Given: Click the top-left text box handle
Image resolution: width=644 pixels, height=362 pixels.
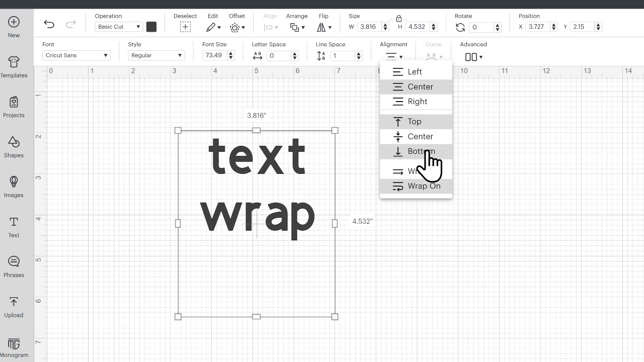Looking at the screenshot, I should [178, 130].
